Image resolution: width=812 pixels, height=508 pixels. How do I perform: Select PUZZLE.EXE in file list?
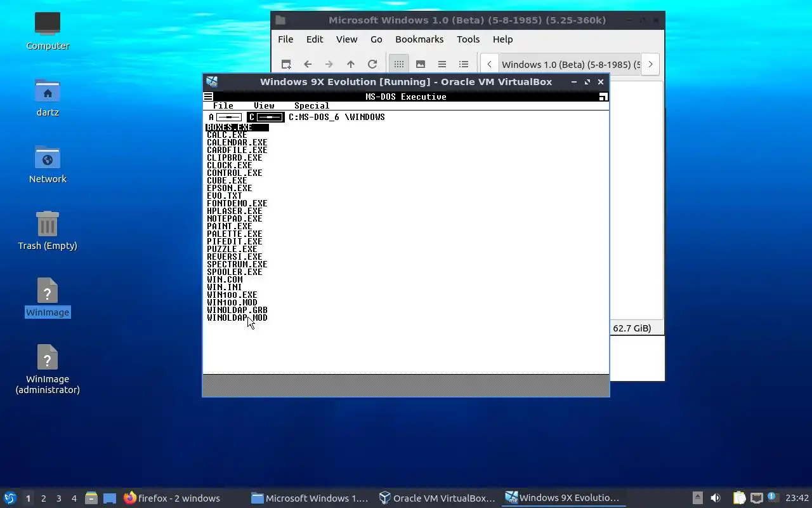232,249
